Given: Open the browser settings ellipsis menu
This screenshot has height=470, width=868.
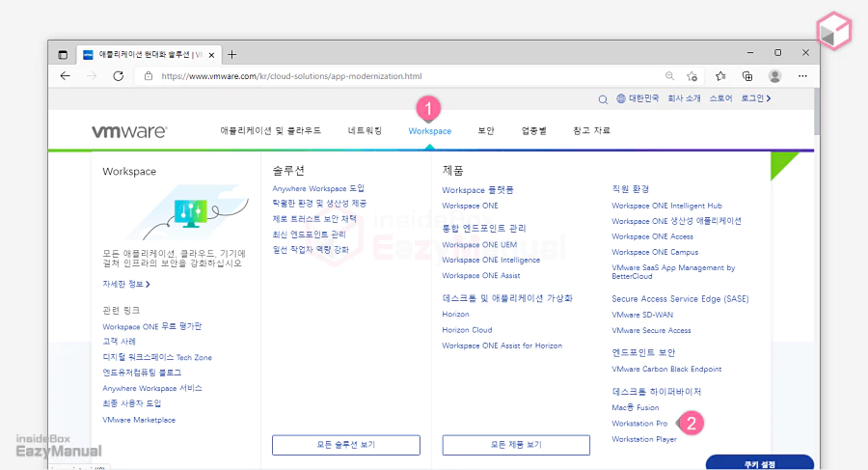Looking at the screenshot, I should 802,76.
